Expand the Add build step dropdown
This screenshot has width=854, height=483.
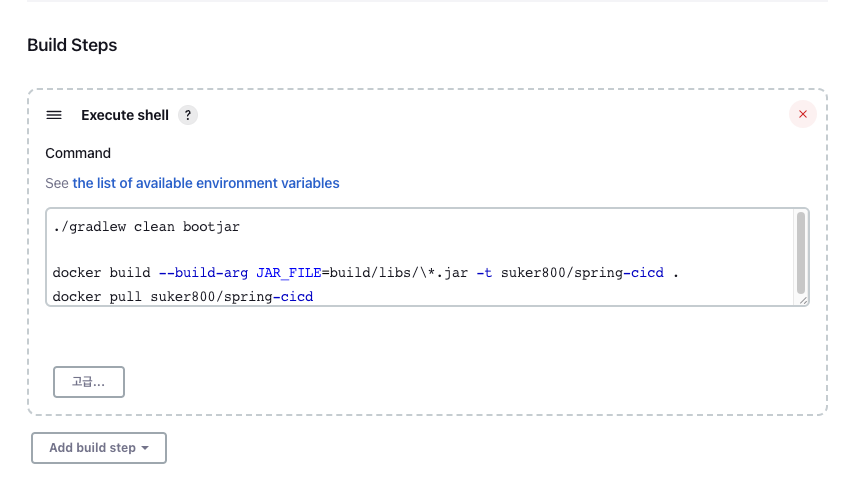pos(98,448)
